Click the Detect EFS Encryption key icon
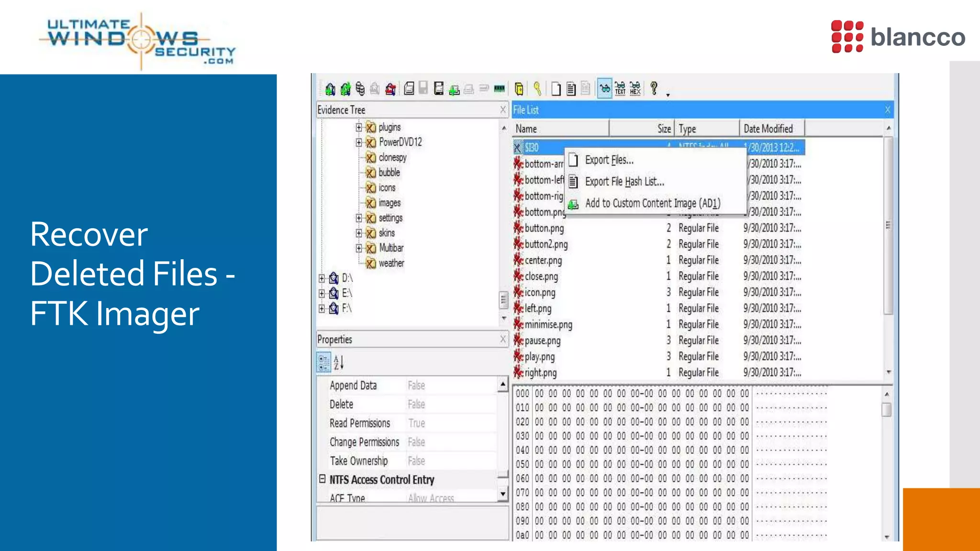Screen dimensions: 980x551 [537, 88]
